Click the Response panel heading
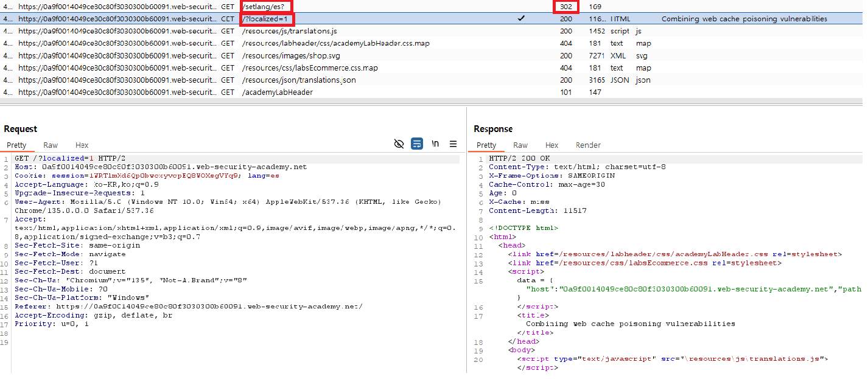Viewport: 868px width, 379px height. click(x=493, y=129)
